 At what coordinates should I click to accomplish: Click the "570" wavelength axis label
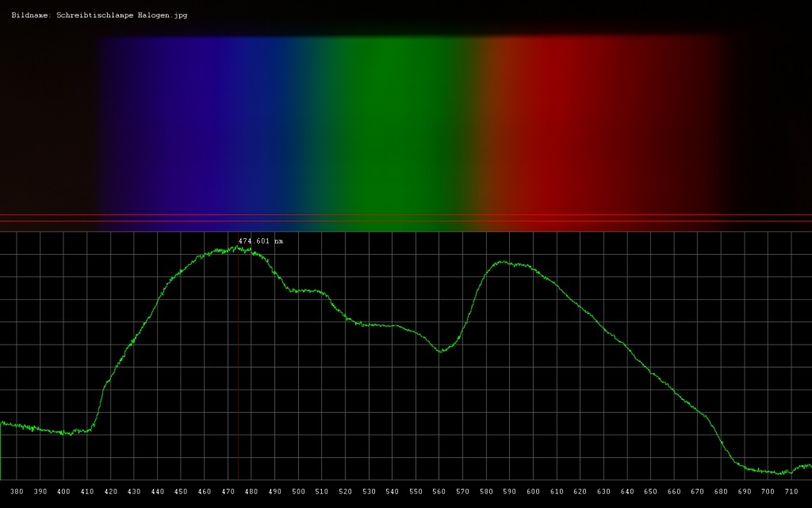[462, 491]
